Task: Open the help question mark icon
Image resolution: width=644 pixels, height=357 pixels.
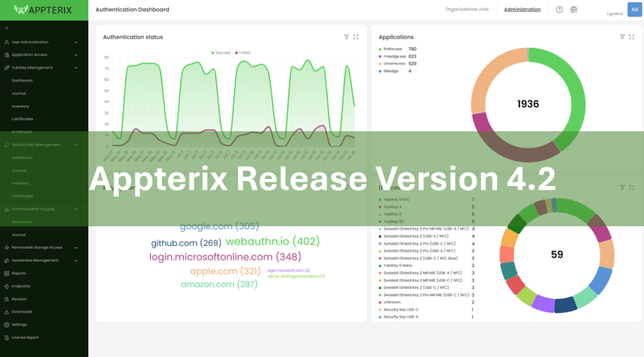Action: point(559,9)
